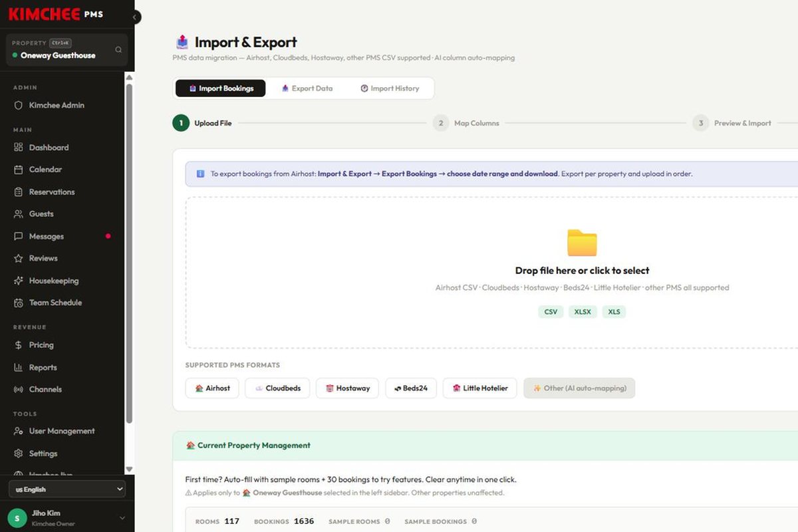Click the XLS file type badge
Viewport: 798px width, 532px height.
(x=614, y=312)
